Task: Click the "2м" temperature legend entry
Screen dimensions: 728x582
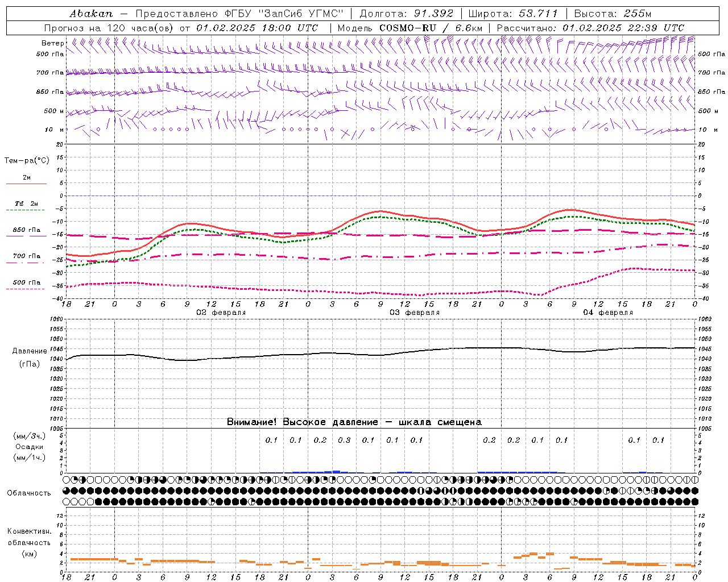Action: [x=27, y=178]
